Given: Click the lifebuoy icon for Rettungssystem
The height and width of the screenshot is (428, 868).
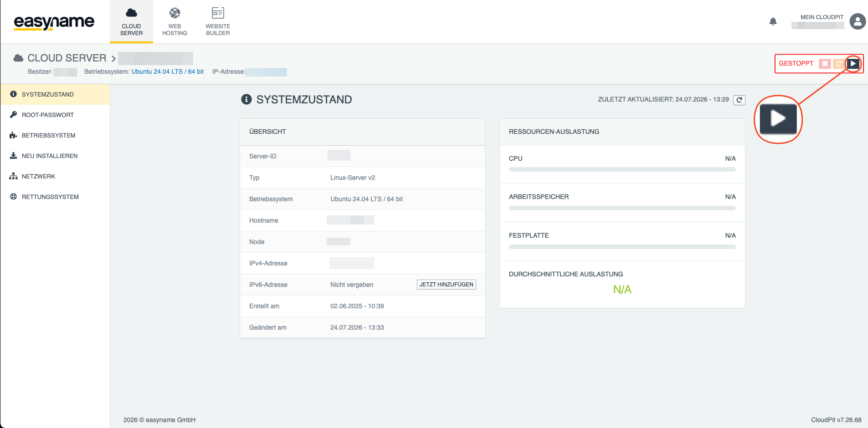Looking at the screenshot, I should [x=14, y=197].
